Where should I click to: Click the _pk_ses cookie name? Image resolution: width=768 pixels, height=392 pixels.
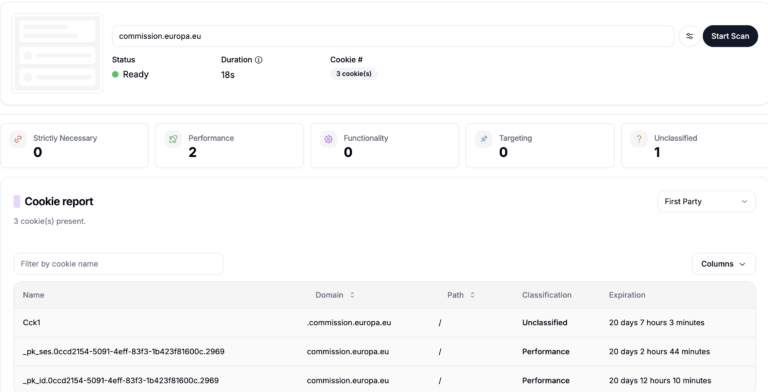click(123, 351)
